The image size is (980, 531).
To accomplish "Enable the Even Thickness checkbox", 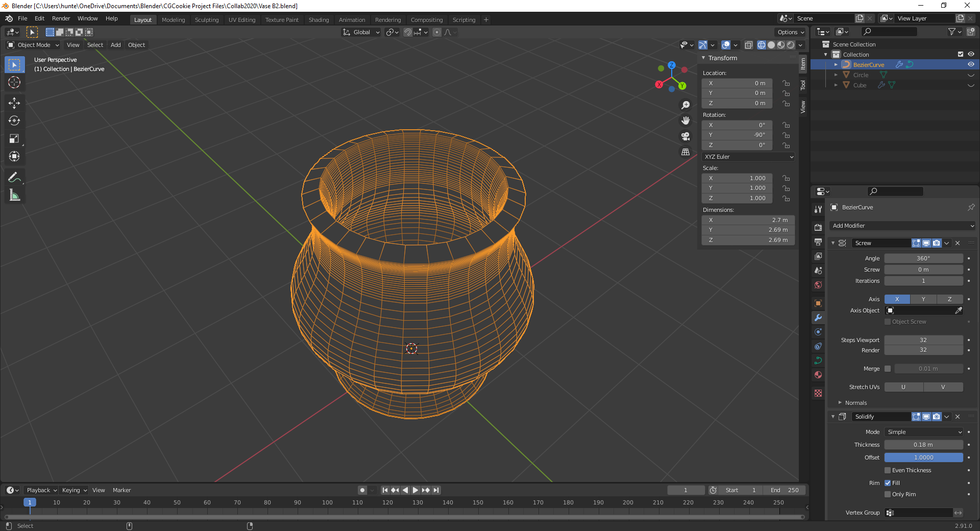I will click(x=888, y=470).
